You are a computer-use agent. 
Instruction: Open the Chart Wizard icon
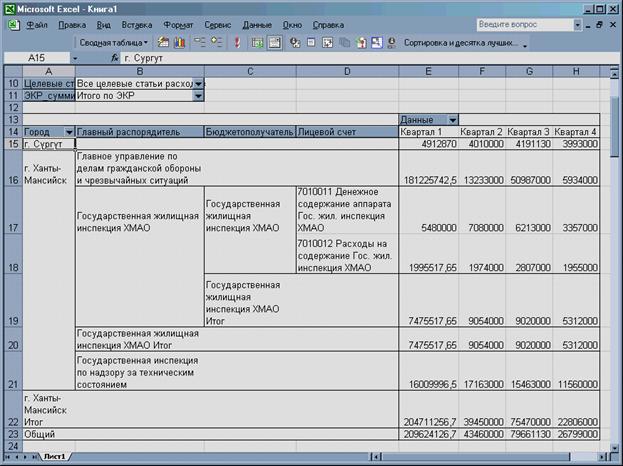pos(180,43)
